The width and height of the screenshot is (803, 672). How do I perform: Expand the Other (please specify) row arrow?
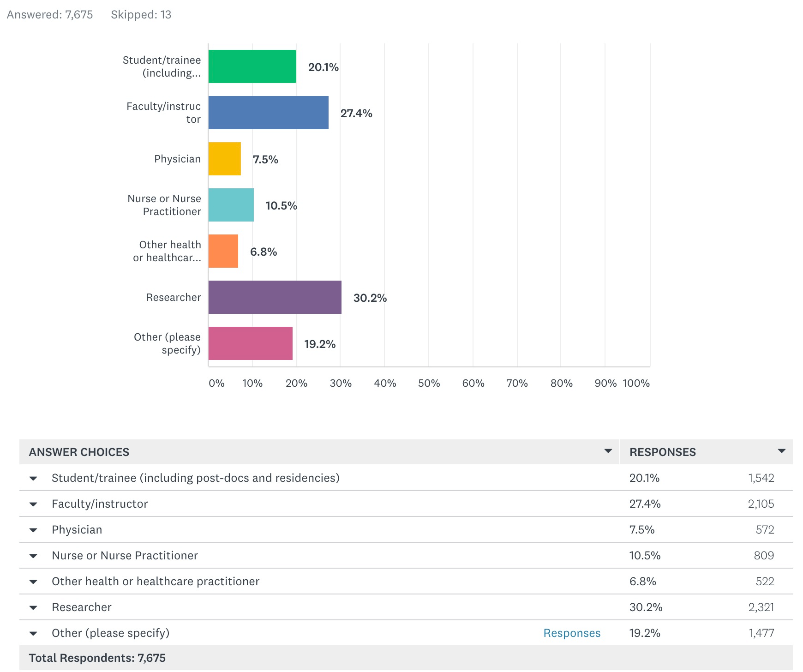(33, 633)
